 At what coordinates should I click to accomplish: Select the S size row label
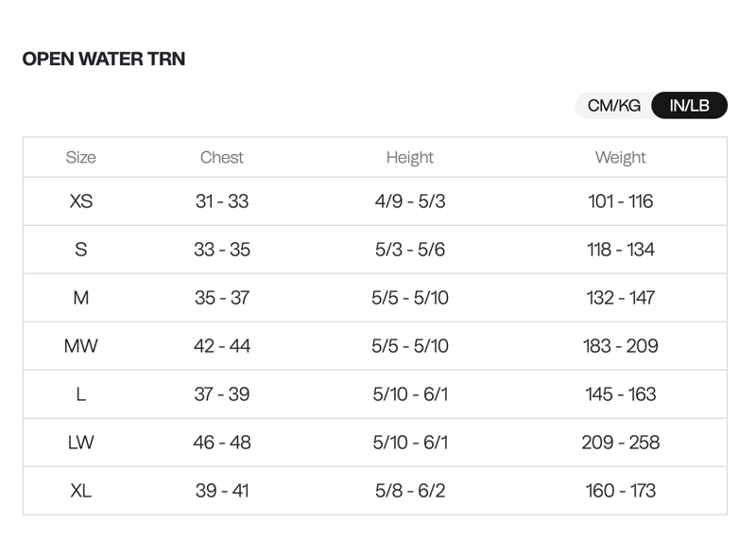81,250
